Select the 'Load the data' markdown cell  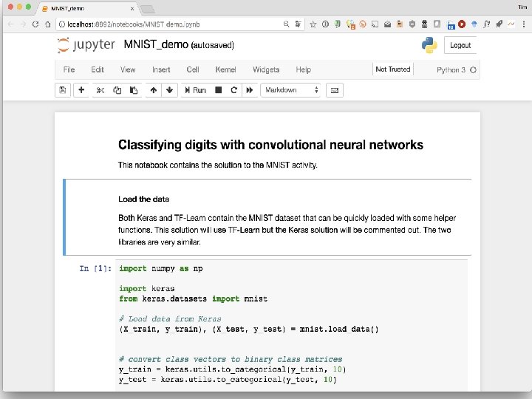pyautogui.click(x=268, y=217)
